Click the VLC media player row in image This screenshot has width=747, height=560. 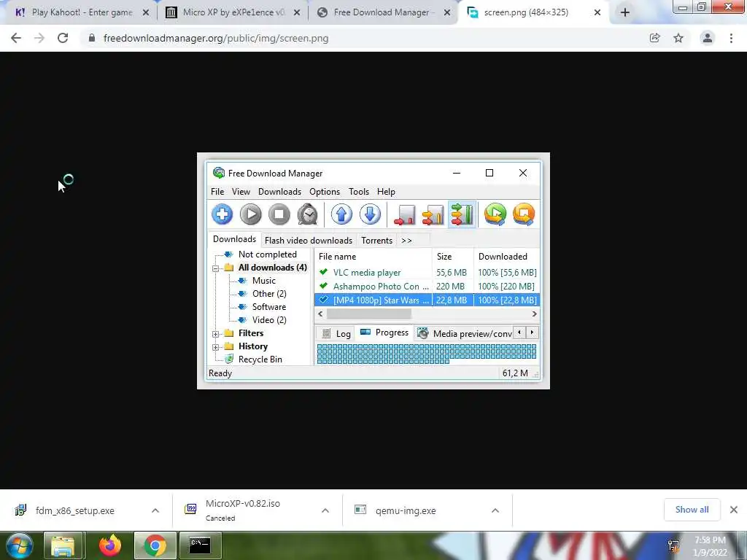point(427,273)
